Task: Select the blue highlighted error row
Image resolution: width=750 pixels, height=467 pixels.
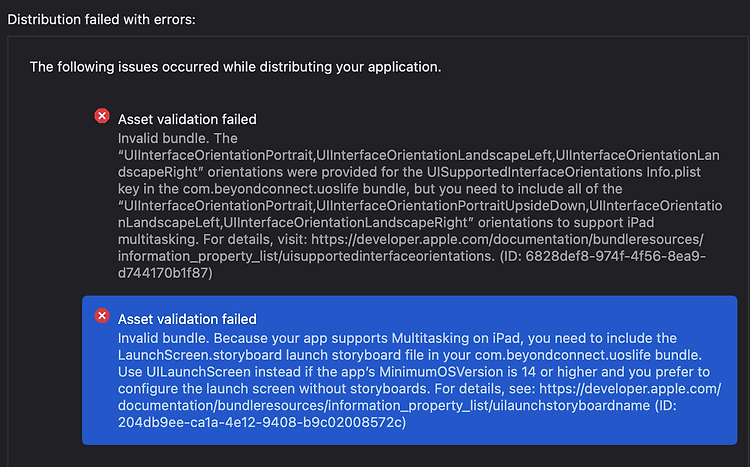Action: 409,370
